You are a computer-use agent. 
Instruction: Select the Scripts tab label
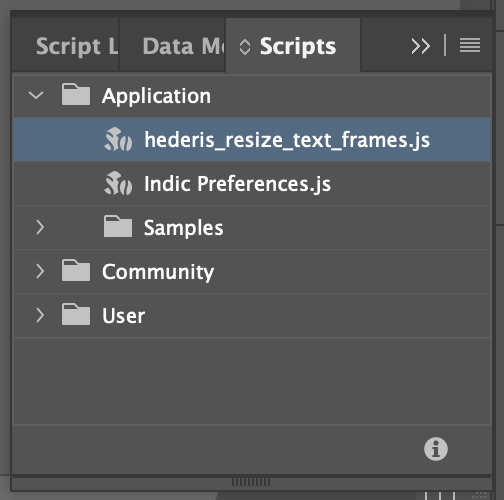(298, 46)
